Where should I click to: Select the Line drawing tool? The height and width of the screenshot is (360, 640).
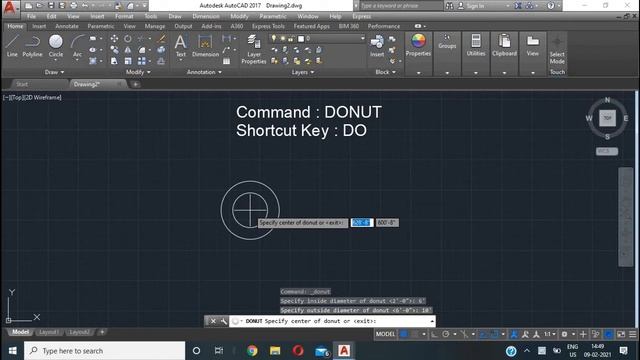pyautogui.click(x=12, y=46)
